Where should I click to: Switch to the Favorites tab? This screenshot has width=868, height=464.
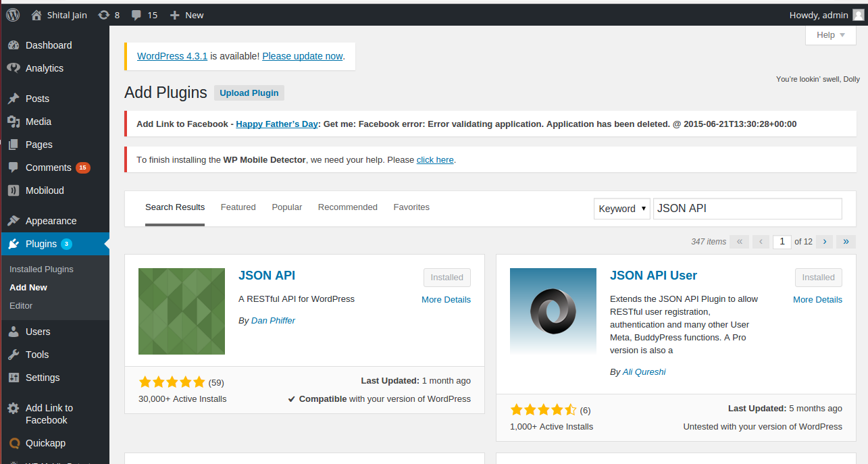point(411,207)
